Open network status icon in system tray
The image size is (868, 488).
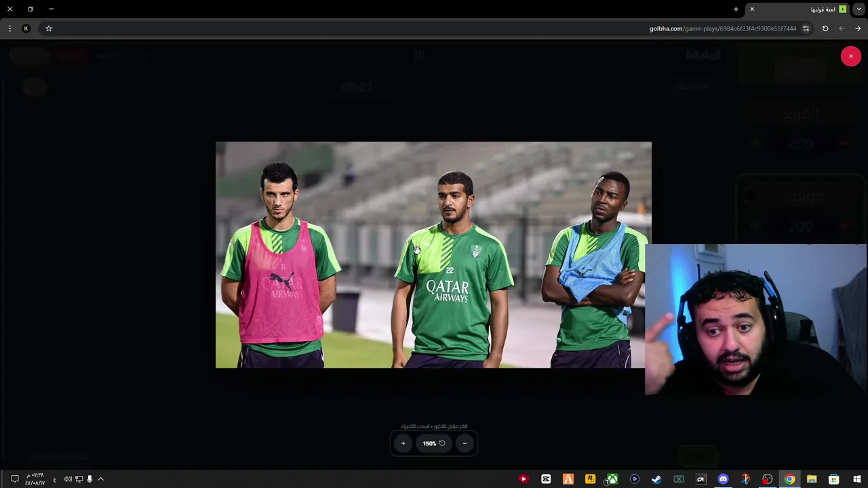pyautogui.click(x=79, y=479)
